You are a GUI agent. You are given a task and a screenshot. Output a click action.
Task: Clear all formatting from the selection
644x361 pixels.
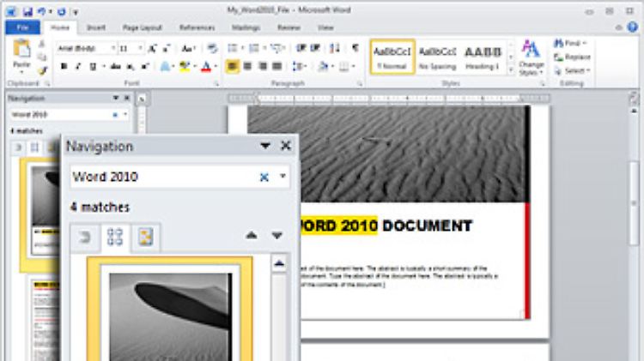pos(212,48)
